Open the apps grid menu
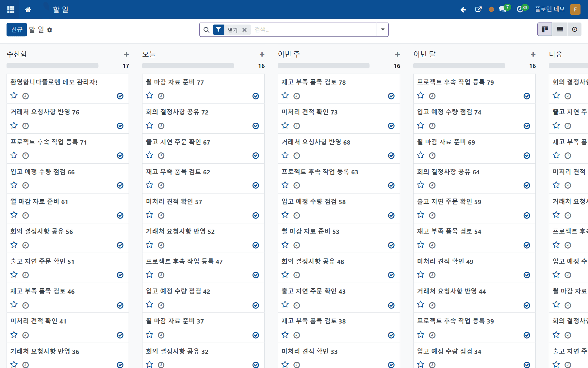588x368 pixels. pyautogui.click(x=11, y=9)
